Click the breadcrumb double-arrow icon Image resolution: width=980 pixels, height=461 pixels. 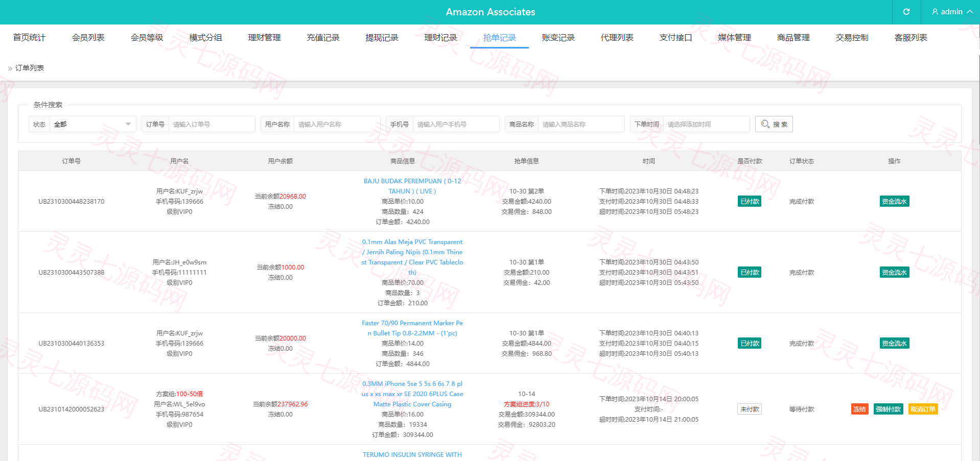[x=10, y=68]
